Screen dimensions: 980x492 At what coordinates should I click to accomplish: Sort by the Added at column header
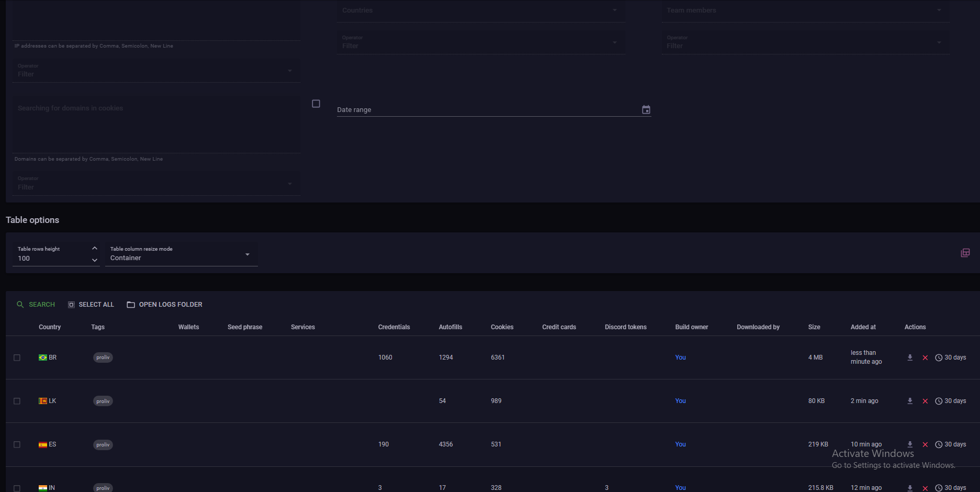pos(863,327)
